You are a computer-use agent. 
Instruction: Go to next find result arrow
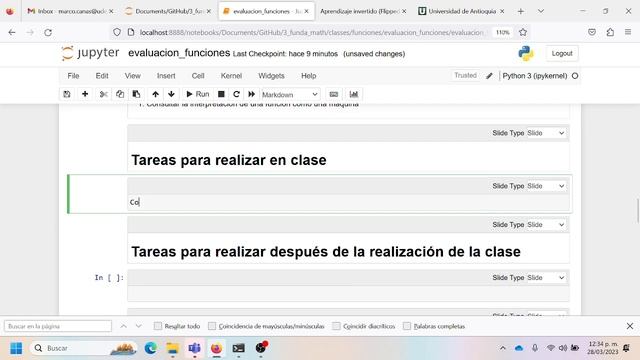pyautogui.click(x=139, y=326)
